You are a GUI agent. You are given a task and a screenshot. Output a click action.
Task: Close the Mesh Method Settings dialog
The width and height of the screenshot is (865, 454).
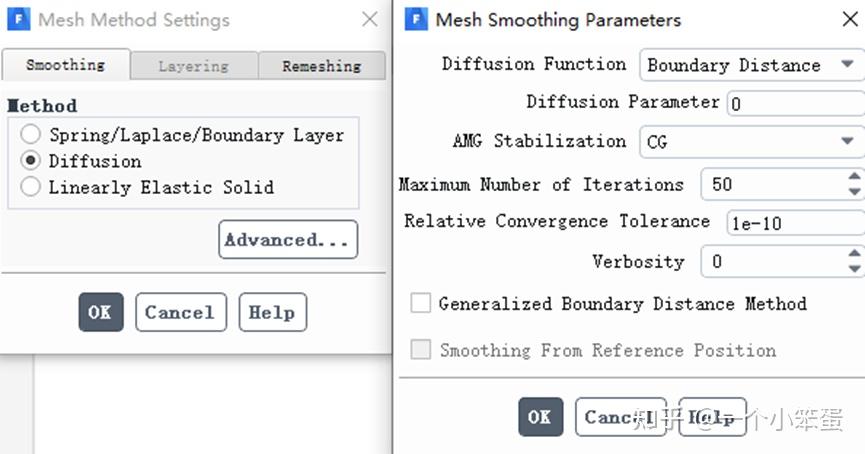click(370, 19)
